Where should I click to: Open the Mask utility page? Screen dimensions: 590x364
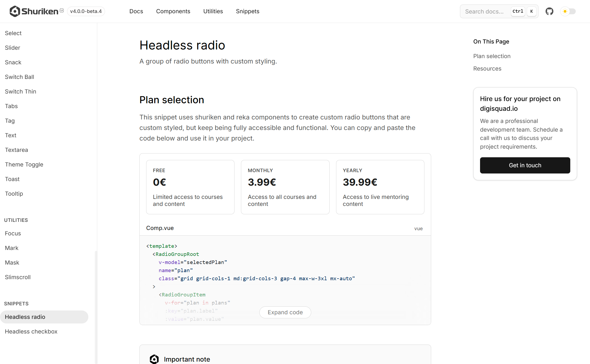point(12,263)
